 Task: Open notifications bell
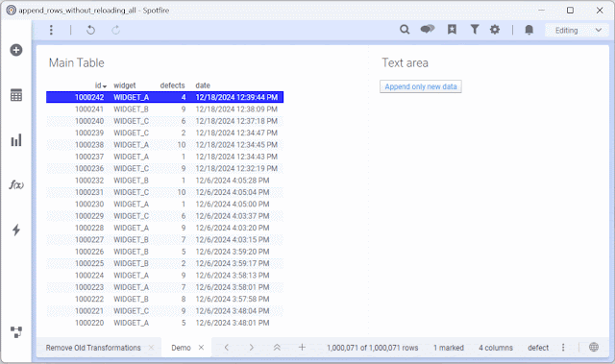[529, 30]
